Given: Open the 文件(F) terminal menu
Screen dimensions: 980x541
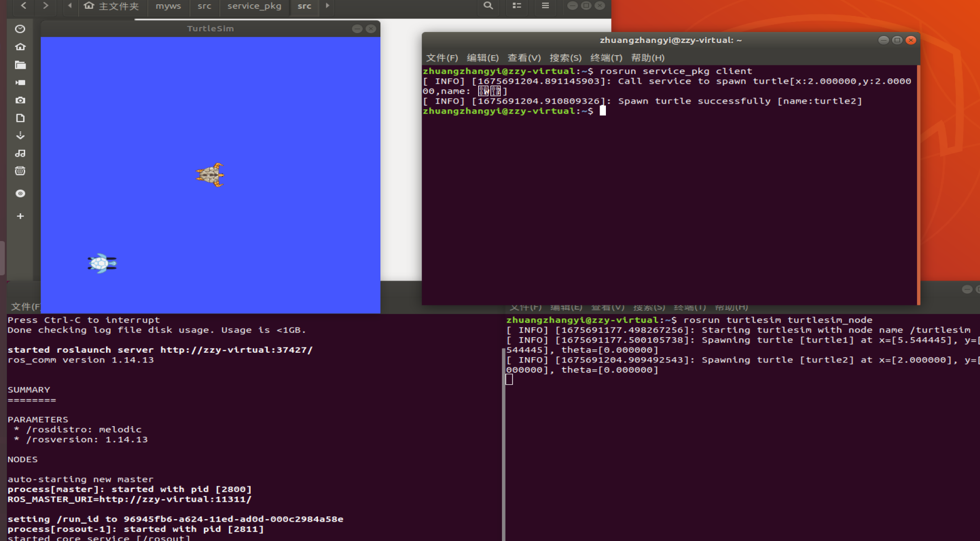Looking at the screenshot, I should pyautogui.click(x=441, y=58).
